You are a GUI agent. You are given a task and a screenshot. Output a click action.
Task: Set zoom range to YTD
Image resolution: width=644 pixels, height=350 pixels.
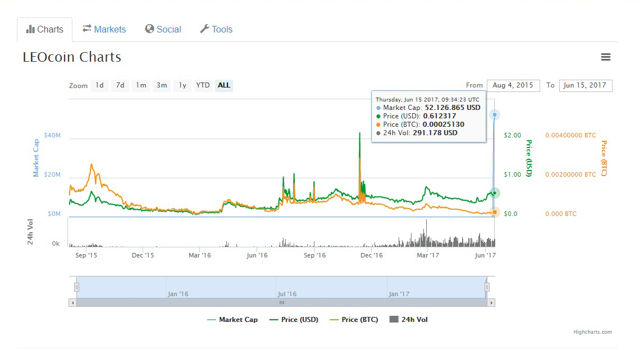pyautogui.click(x=203, y=85)
